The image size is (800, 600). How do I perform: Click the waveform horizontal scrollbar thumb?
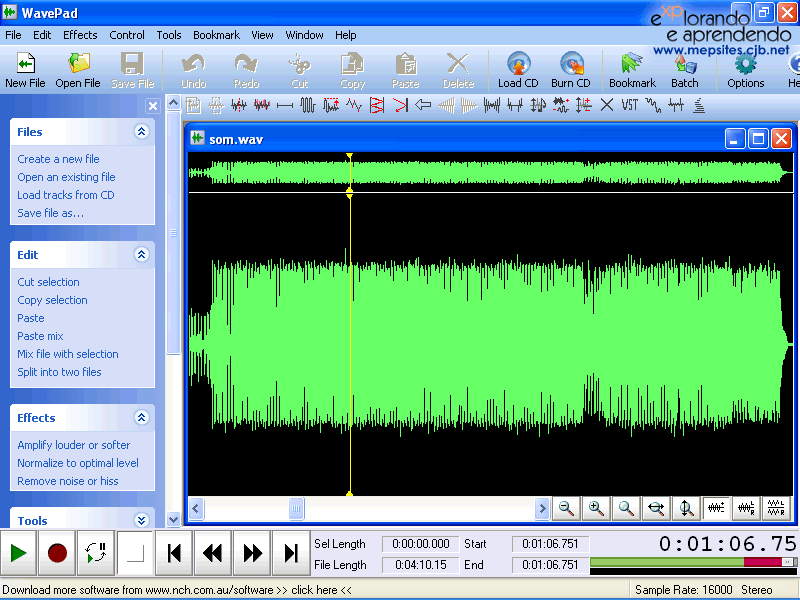(296, 508)
